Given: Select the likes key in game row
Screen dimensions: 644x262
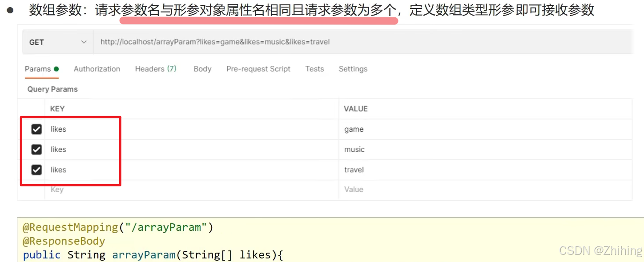Looking at the screenshot, I should (x=58, y=129).
